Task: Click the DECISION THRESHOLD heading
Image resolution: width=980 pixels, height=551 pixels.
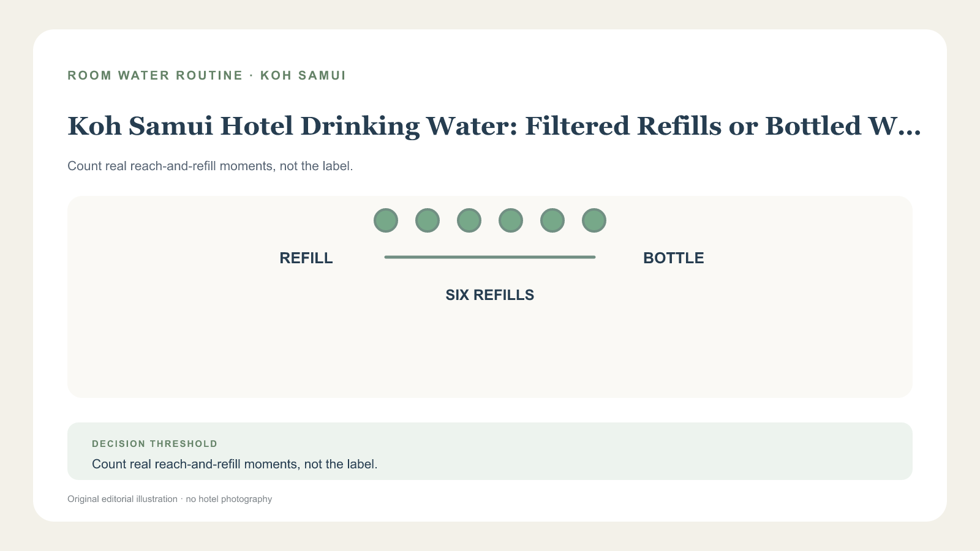Action: point(155,444)
